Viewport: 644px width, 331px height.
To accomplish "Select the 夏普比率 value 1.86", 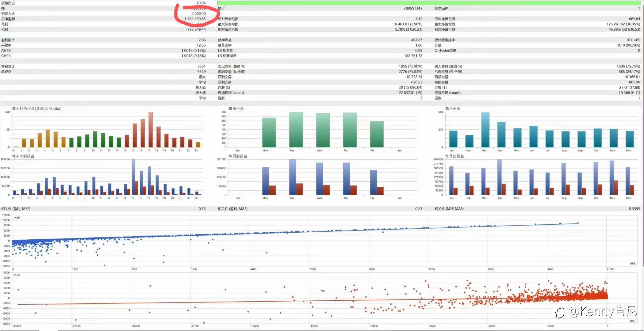I will (x=419, y=45).
